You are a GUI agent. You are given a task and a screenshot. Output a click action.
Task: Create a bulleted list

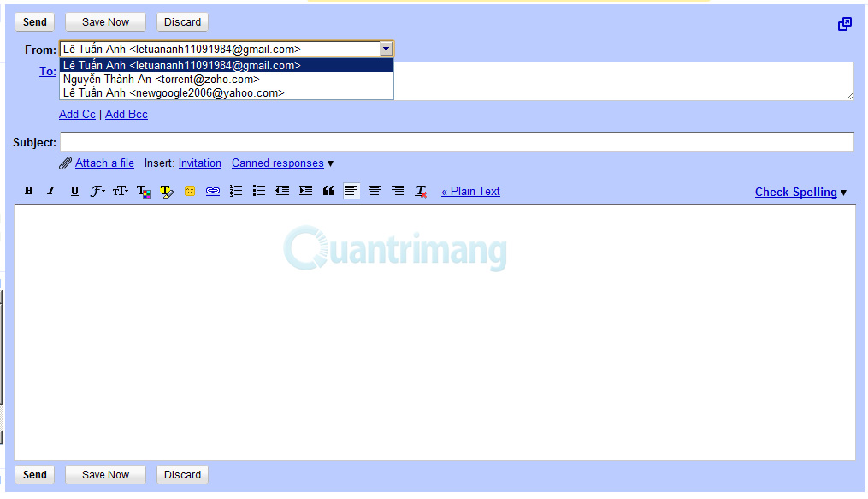pyautogui.click(x=258, y=191)
